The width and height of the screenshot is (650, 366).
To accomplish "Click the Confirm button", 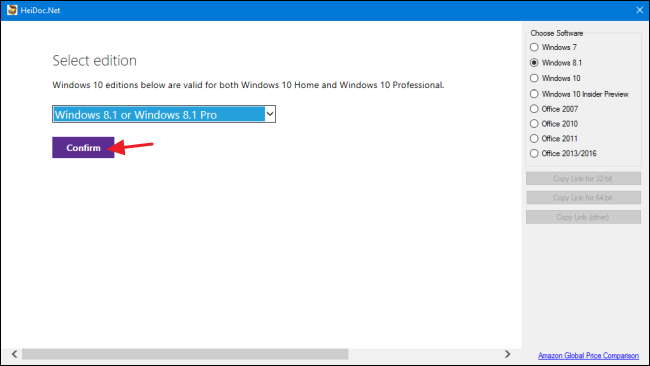I will [x=83, y=148].
